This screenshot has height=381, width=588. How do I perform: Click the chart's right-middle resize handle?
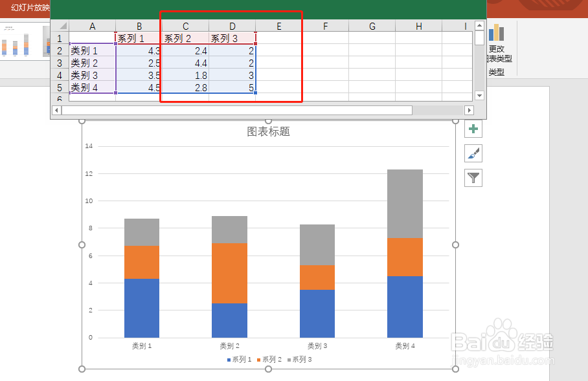pyautogui.click(x=456, y=245)
